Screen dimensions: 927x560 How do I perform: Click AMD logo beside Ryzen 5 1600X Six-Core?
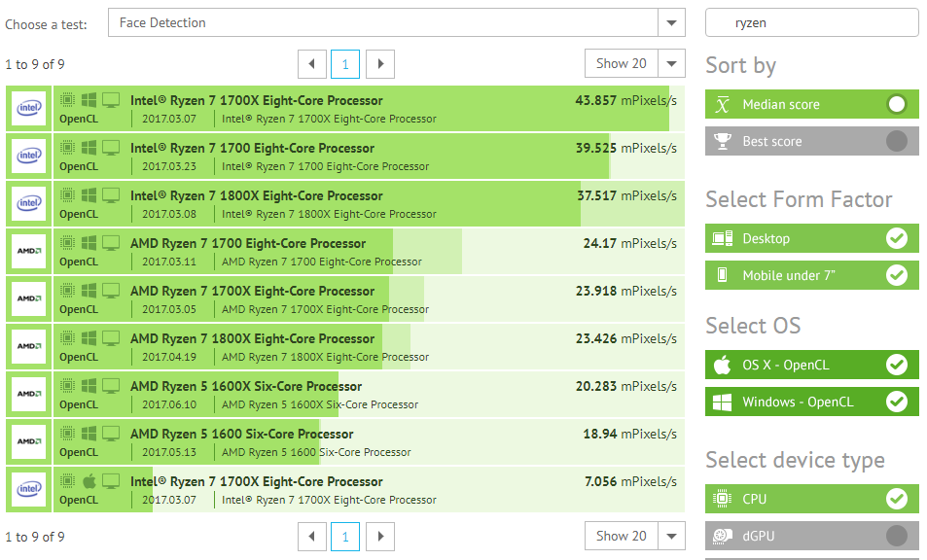(29, 394)
